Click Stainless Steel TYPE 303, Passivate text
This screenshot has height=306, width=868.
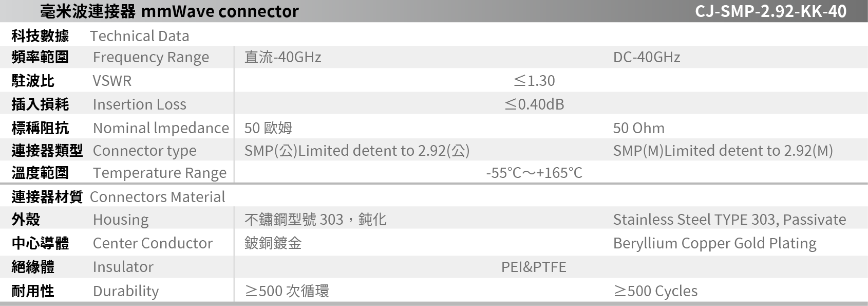click(x=729, y=220)
